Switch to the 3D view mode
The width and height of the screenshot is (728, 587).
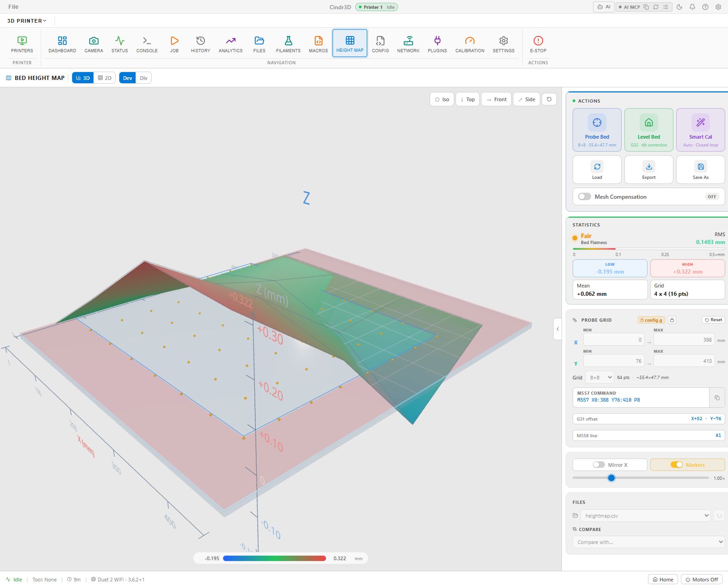tap(83, 78)
